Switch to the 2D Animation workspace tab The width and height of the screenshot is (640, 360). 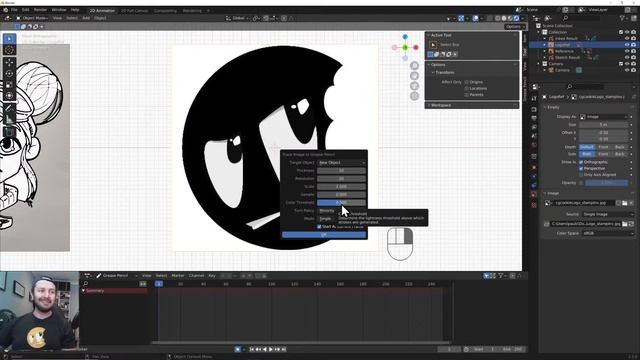coord(102,11)
